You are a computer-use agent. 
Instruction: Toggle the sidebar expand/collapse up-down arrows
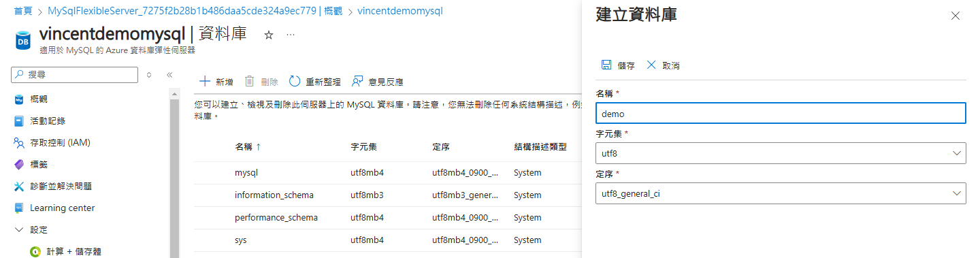(149, 74)
